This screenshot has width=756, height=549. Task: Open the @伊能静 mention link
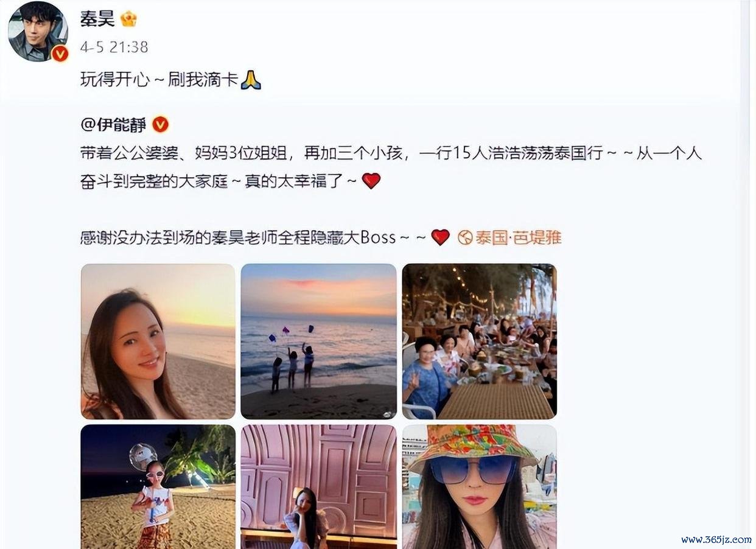pyautogui.click(x=114, y=125)
